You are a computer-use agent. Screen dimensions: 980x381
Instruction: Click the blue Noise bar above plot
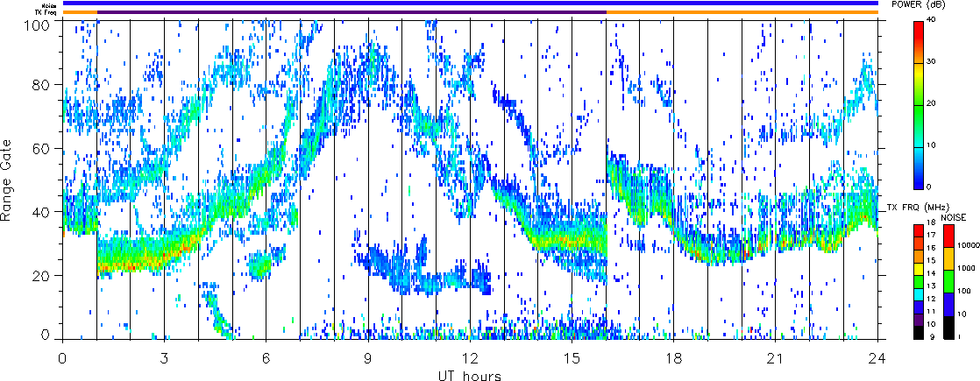pyautogui.click(x=471, y=4)
